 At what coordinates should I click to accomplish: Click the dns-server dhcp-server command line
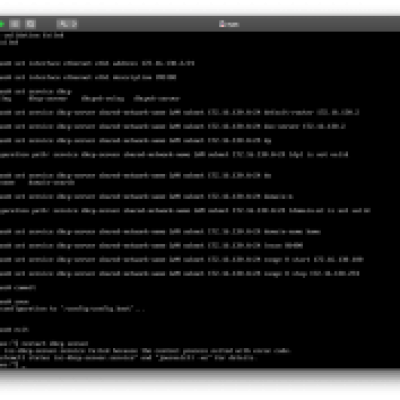pos(173,127)
